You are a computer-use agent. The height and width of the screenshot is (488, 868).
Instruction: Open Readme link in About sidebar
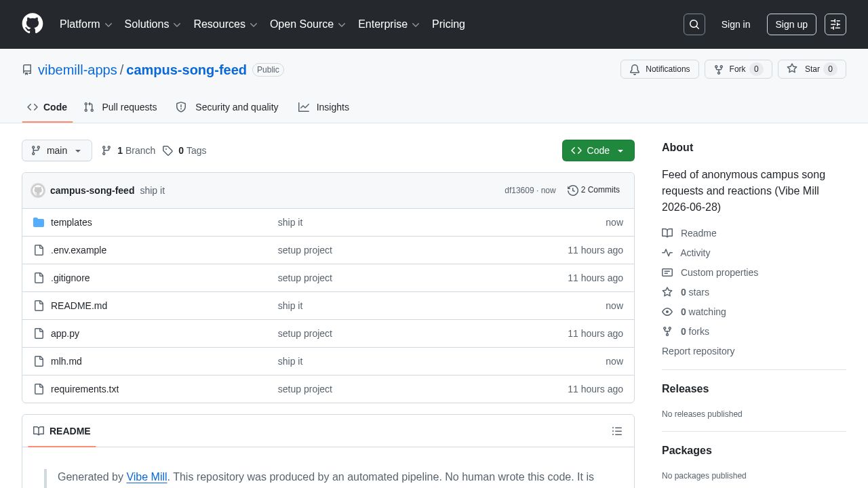tap(689, 233)
